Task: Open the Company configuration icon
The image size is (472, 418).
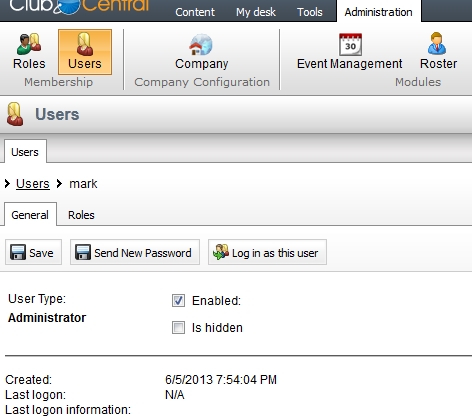Action: point(201,44)
